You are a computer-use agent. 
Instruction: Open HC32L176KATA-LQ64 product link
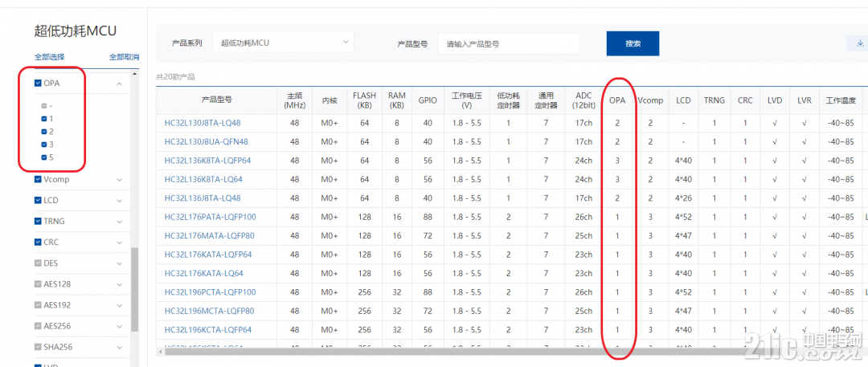coord(203,274)
